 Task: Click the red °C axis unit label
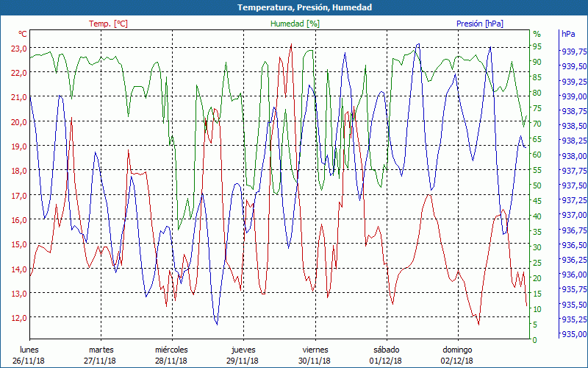pyautogui.click(x=23, y=34)
